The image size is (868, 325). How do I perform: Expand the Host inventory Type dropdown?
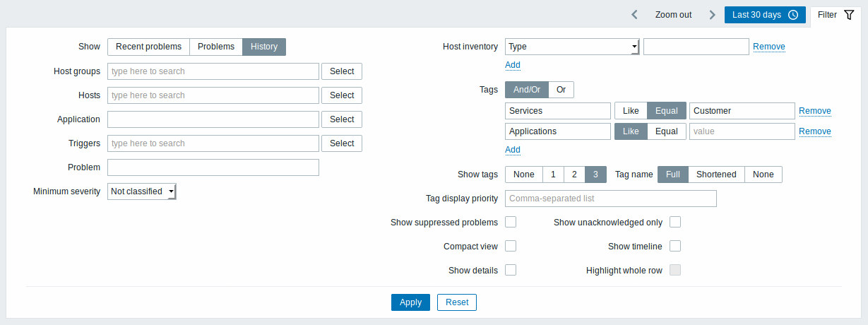tap(573, 47)
